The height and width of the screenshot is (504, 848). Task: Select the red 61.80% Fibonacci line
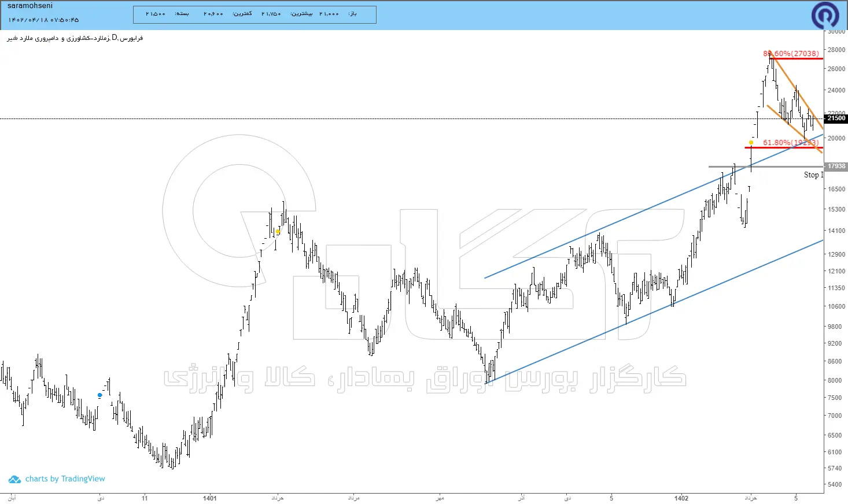[x=784, y=148]
